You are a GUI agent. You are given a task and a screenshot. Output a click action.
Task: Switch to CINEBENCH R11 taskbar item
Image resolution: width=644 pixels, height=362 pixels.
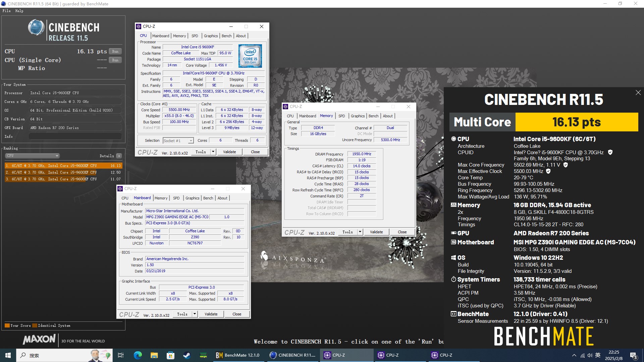click(x=293, y=355)
